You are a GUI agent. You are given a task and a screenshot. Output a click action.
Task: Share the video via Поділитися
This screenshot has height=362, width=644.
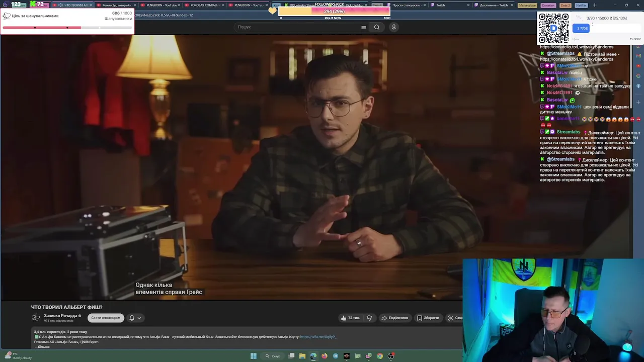point(394,318)
